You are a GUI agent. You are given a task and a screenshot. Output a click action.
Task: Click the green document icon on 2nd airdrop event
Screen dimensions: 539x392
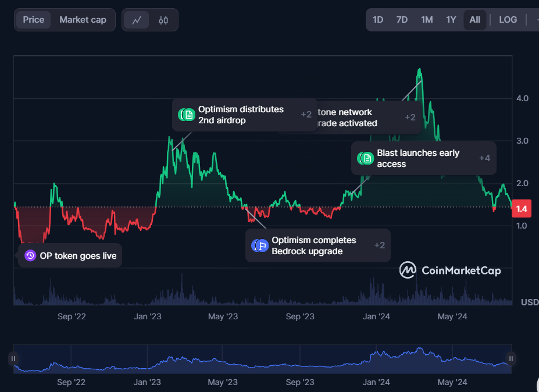(x=188, y=115)
